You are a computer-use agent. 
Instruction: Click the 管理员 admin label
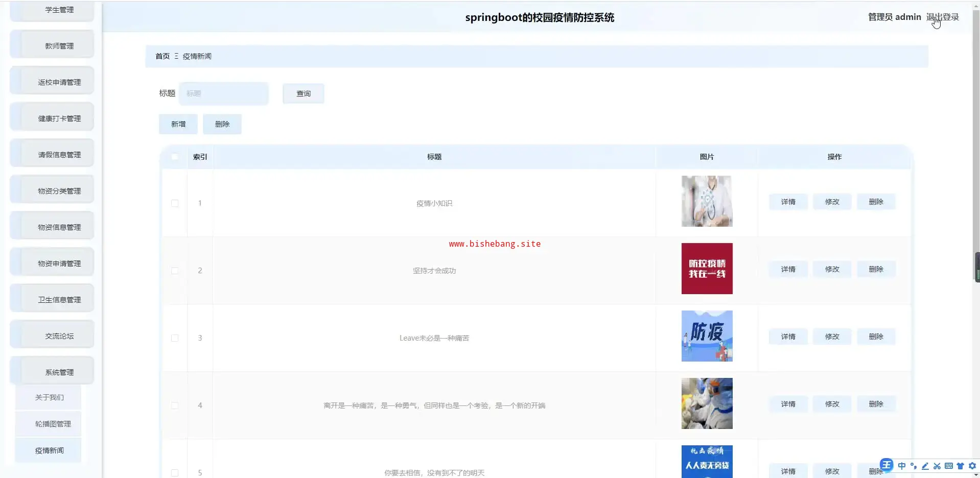(x=894, y=17)
